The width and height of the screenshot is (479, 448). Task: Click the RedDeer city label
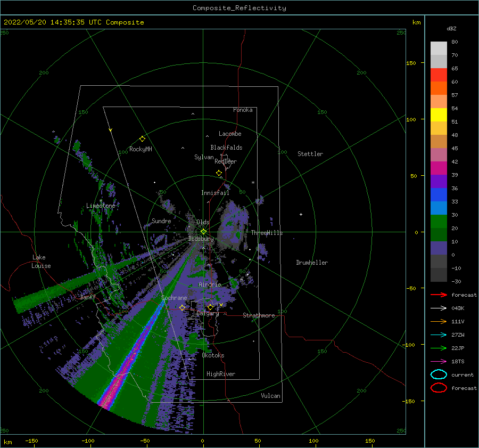226,161
